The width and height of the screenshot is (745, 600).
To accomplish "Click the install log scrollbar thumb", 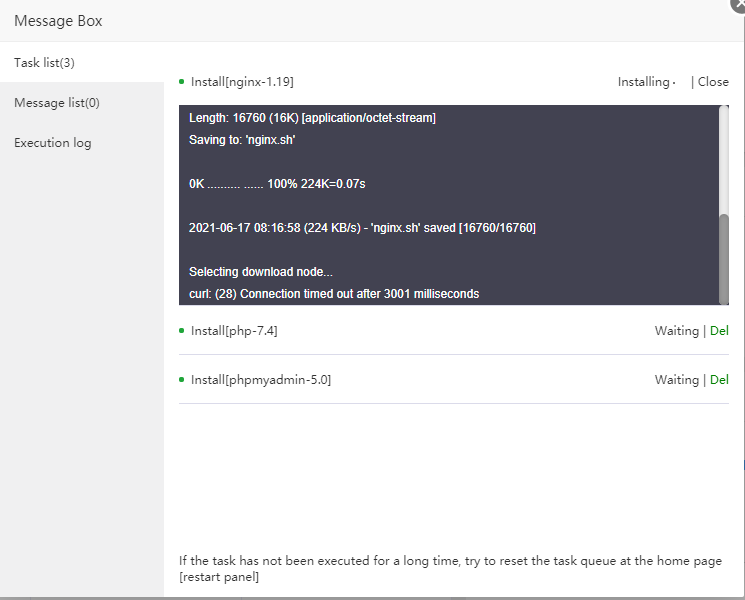I will [x=724, y=257].
